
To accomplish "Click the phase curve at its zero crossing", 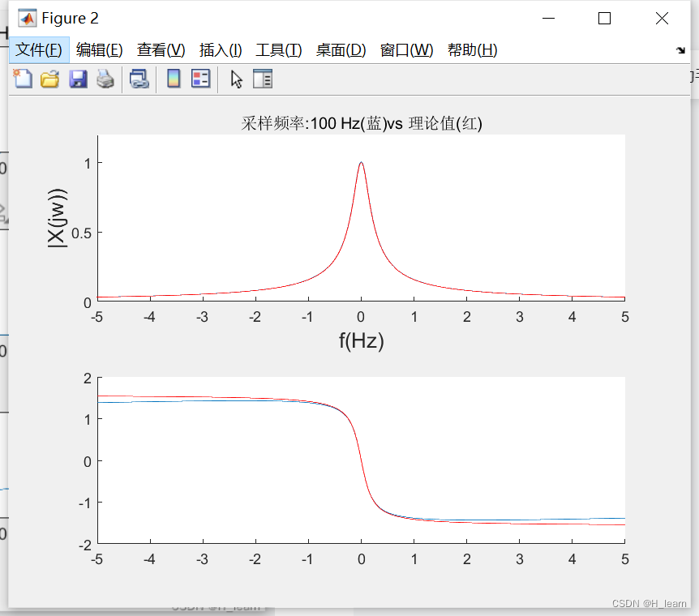I will (361, 460).
